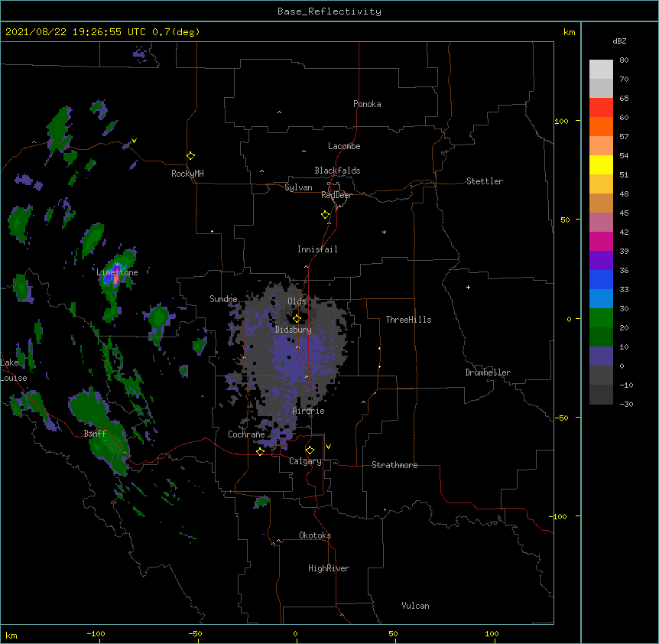Click the green 20 dBZ legend swatch
Image resolution: width=659 pixels, height=644 pixels.
coord(601,318)
